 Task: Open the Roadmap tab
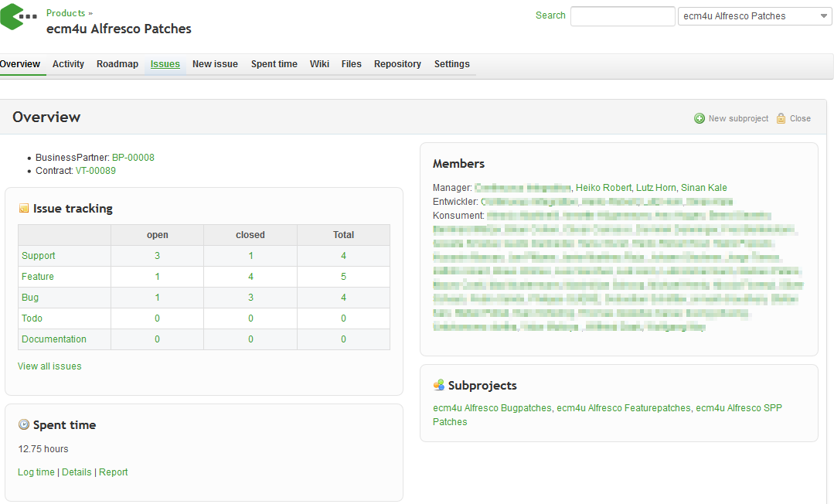[117, 64]
